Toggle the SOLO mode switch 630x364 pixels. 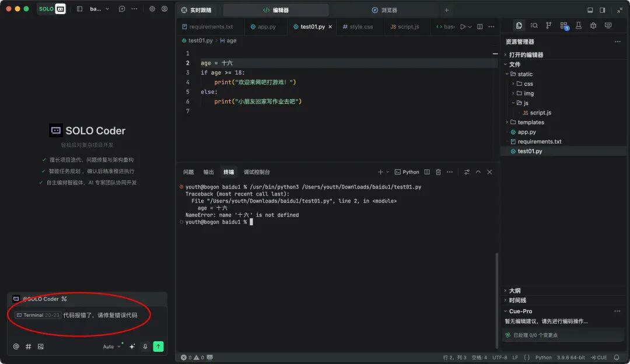(51, 9)
